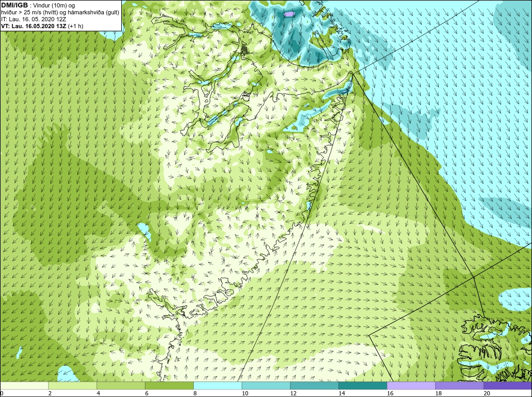The image size is (532, 397).
Task: Click the 2–4 m/s light green swatch
Action: (x=72, y=386)
